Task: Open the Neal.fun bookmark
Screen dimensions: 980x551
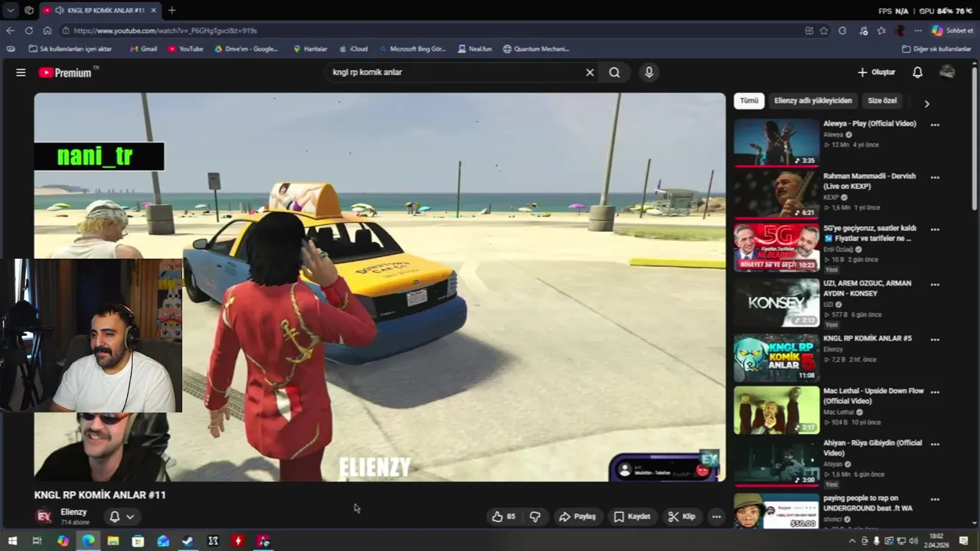Action: tap(475, 49)
